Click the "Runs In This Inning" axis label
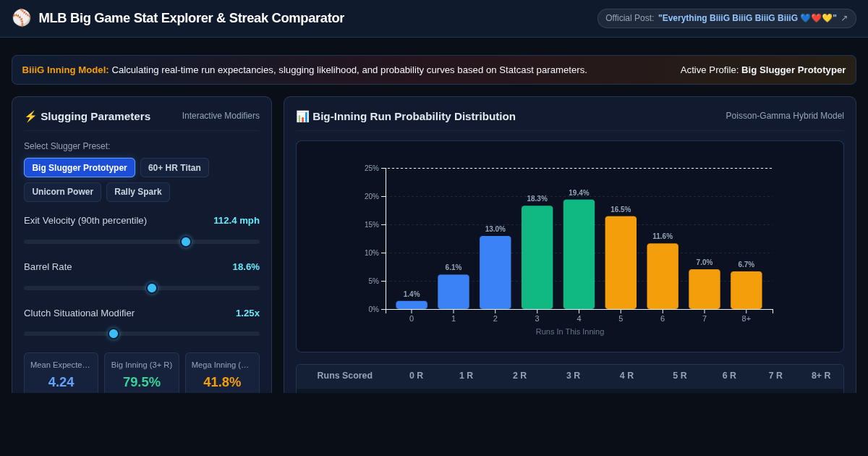This screenshot has width=868, height=456. click(x=570, y=332)
